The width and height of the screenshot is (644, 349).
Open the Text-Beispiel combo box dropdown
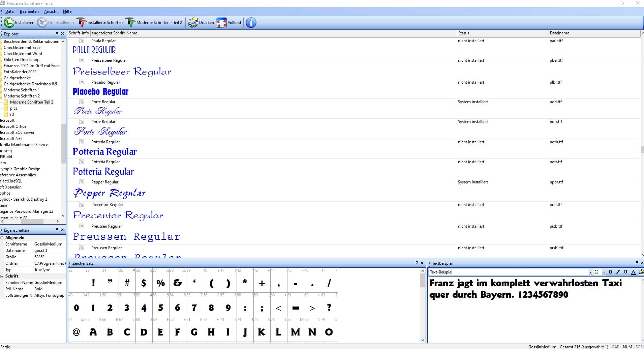click(590, 272)
